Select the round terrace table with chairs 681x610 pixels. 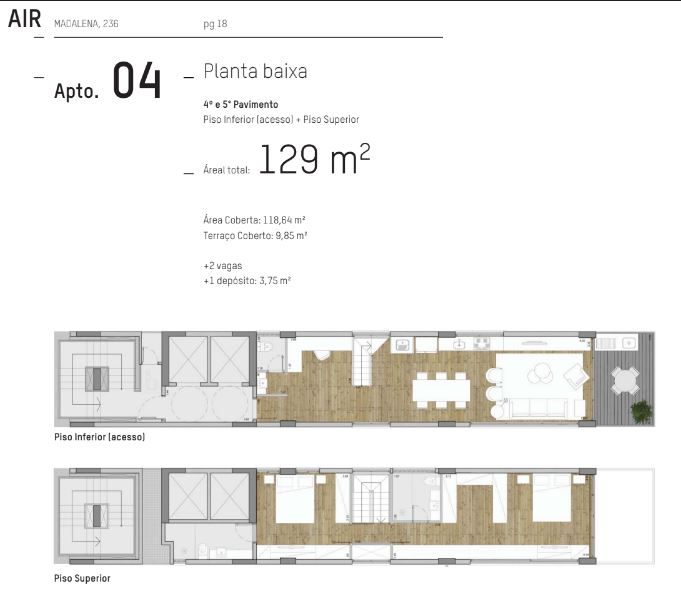click(624, 379)
